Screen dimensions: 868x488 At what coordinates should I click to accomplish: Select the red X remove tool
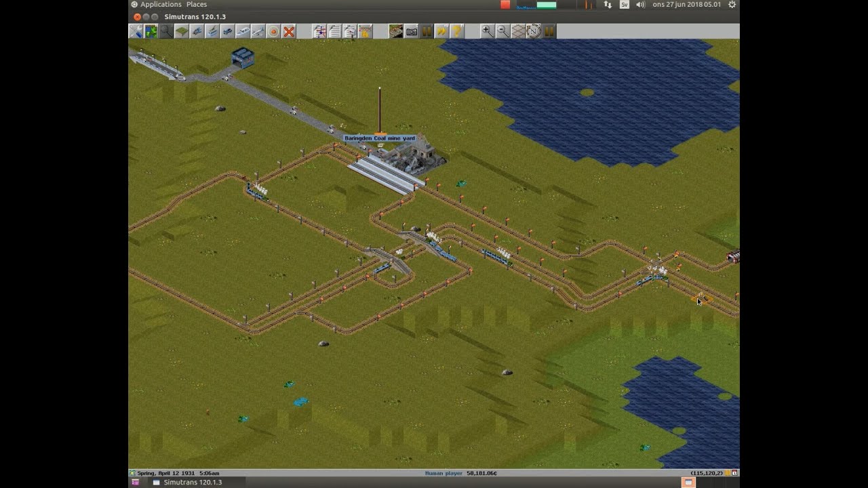tap(289, 31)
